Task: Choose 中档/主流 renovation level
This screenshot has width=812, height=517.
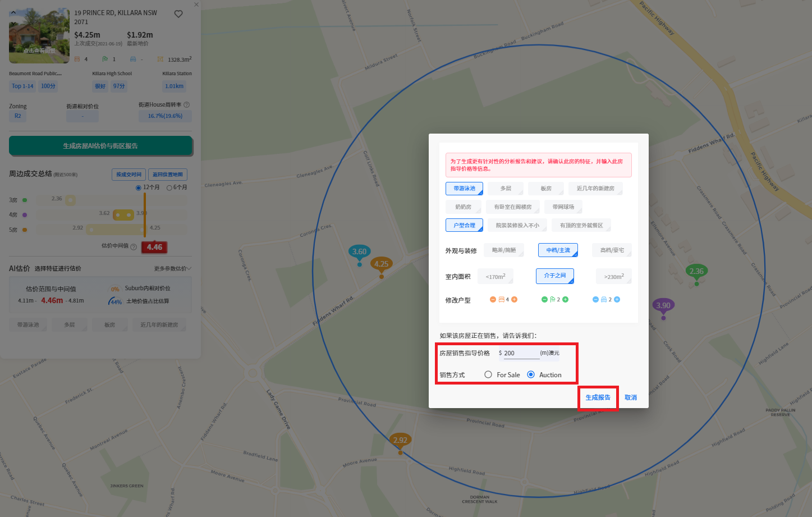Action: pyautogui.click(x=558, y=250)
